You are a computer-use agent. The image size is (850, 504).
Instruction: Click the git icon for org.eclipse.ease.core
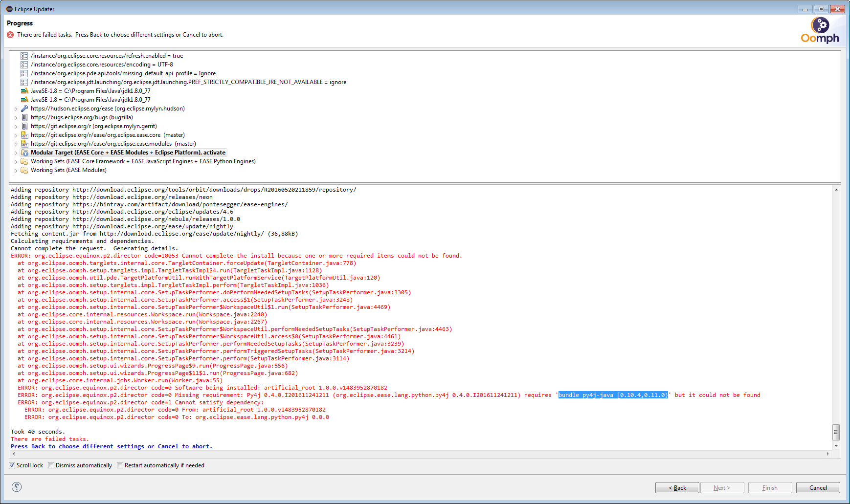click(x=24, y=135)
